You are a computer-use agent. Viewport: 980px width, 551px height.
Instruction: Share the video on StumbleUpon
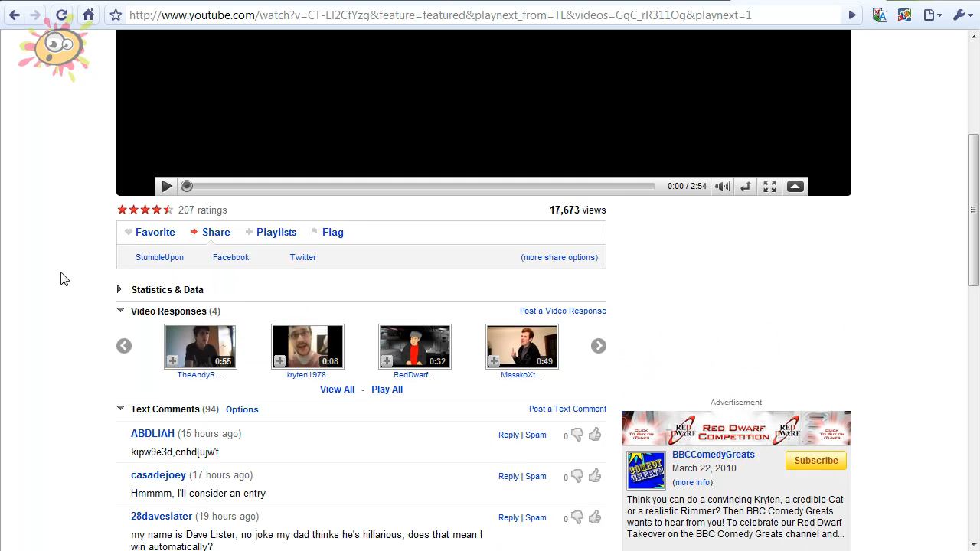point(159,257)
